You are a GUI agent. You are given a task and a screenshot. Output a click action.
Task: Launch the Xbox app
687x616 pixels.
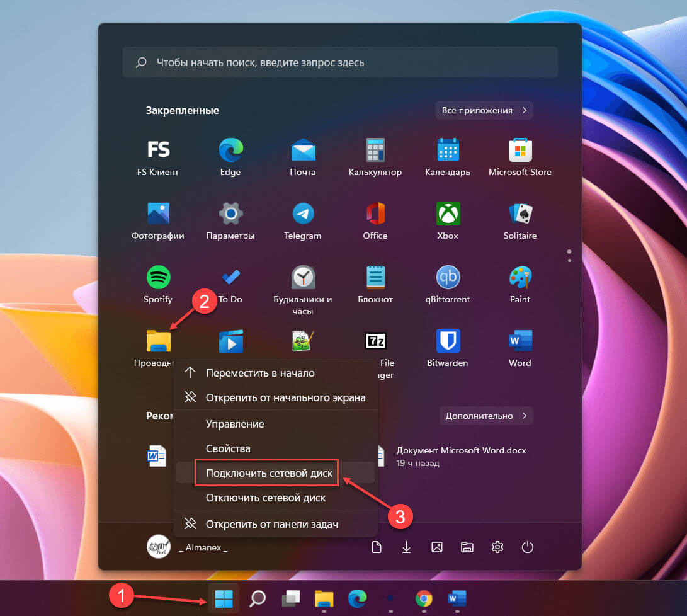[447, 221]
